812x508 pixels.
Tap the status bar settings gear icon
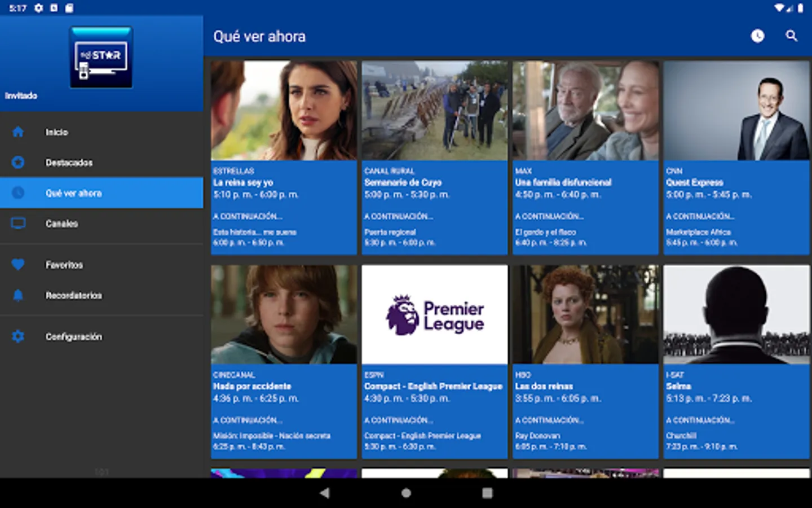tap(39, 8)
